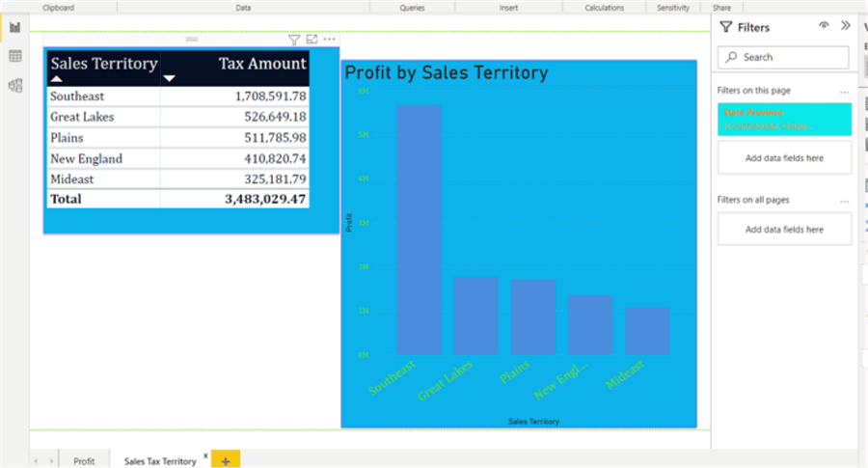Open the State Province filter card
Screen dimensions: 868x468
point(784,119)
